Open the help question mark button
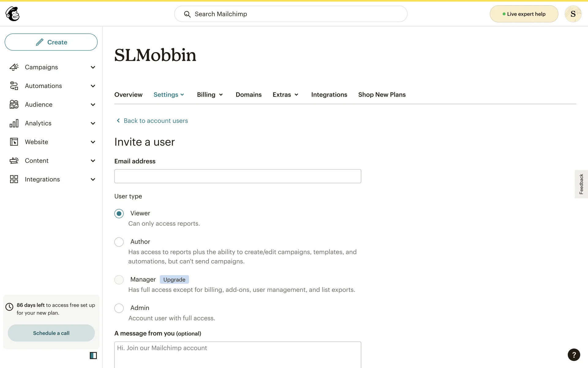This screenshot has height=368, width=588. click(x=574, y=355)
